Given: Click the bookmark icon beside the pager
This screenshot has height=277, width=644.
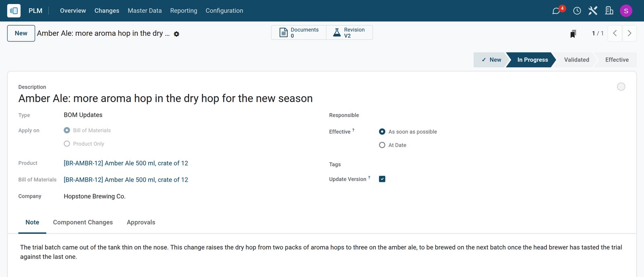Looking at the screenshot, I should coord(573,33).
